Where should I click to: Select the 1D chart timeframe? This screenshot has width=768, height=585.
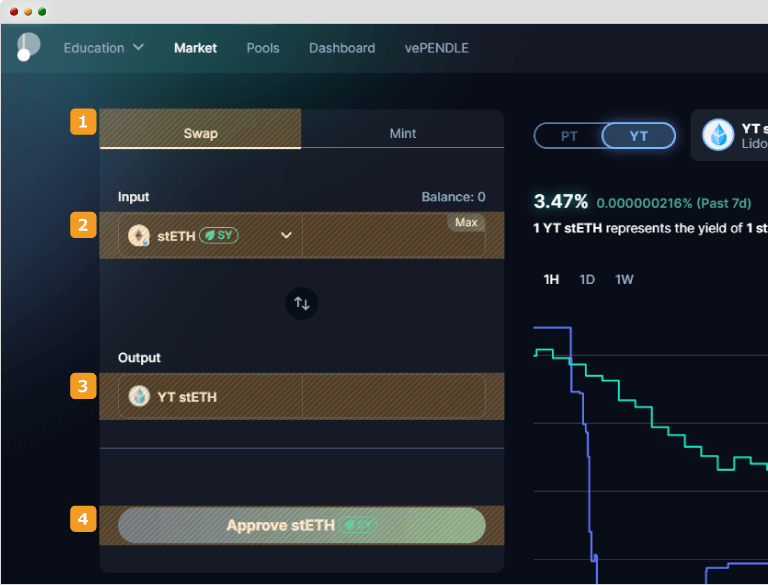point(587,279)
